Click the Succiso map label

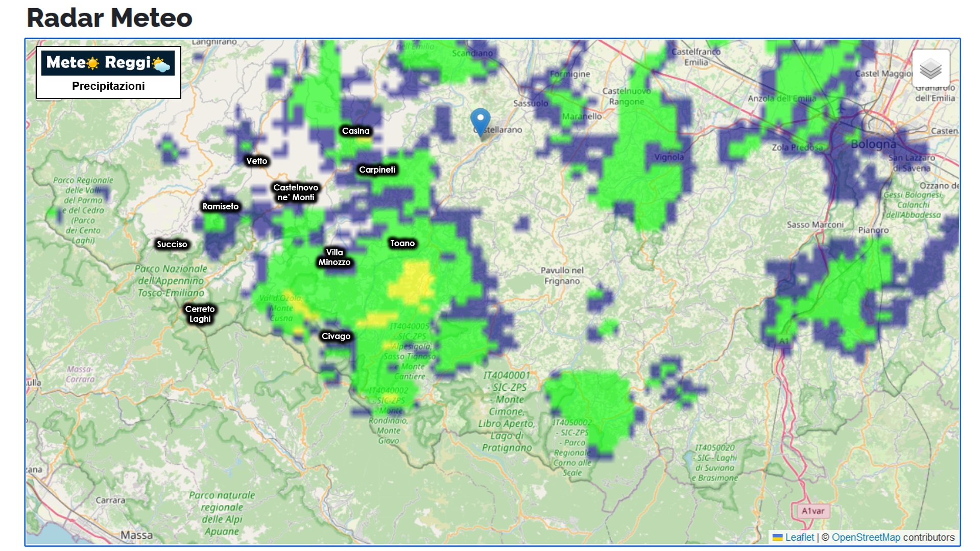(172, 244)
